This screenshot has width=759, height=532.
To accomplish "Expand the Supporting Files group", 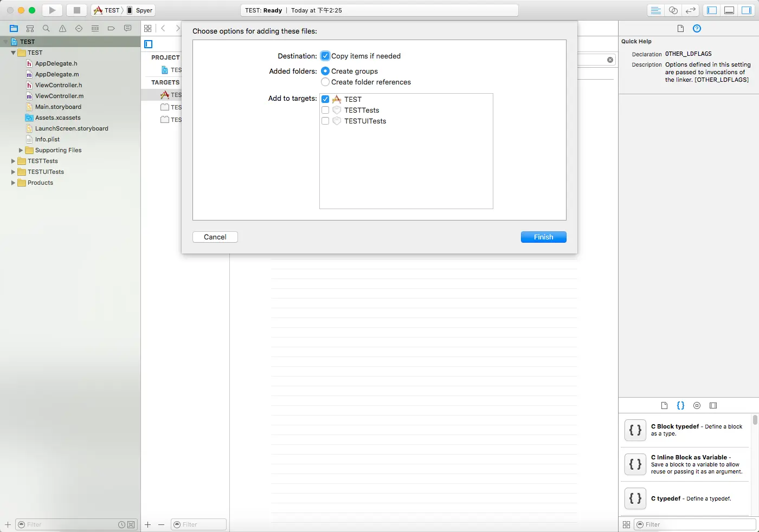I will 21,150.
